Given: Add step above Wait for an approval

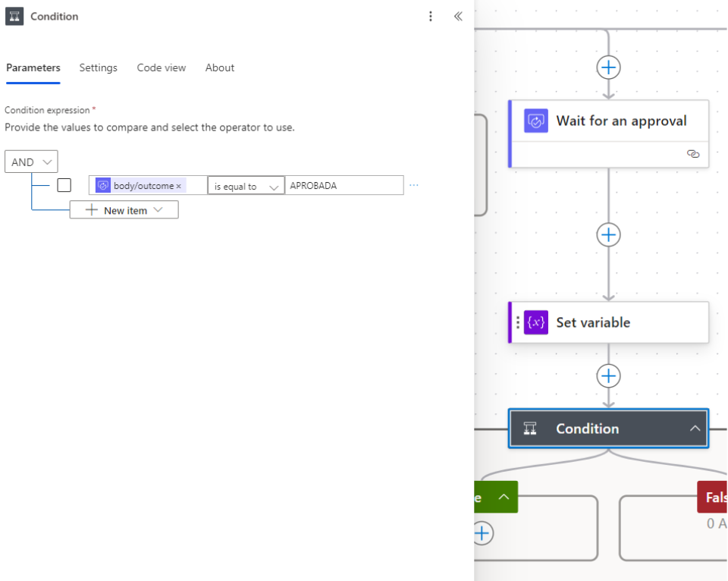Looking at the screenshot, I should [x=608, y=68].
